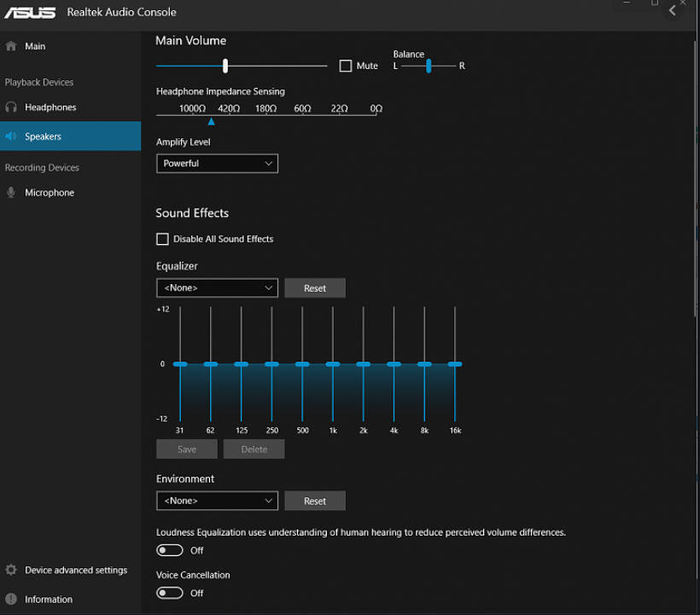This screenshot has width=700, height=615.
Task: Click the home icon beside Main
Action: coord(11,46)
